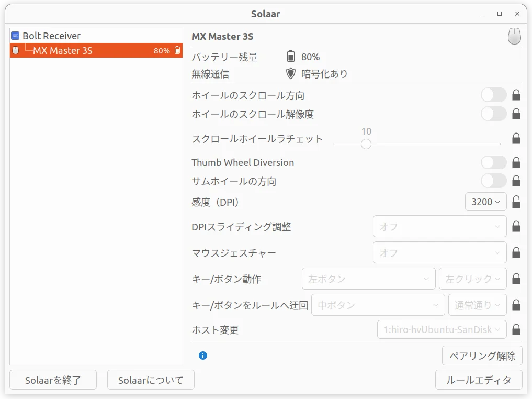Click the Solaarについて button
This screenshot has width=532, height=399.
151,380
